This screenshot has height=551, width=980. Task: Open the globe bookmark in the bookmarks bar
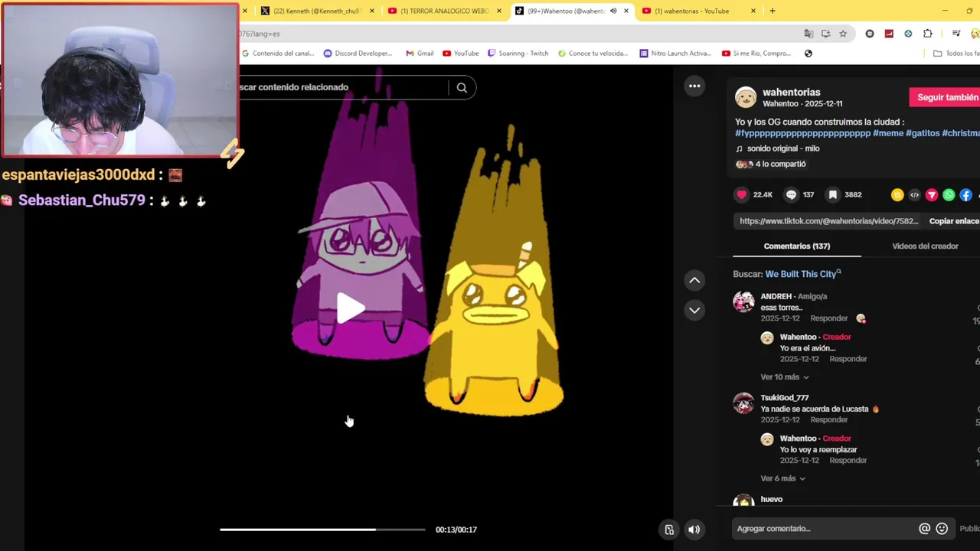808,54
